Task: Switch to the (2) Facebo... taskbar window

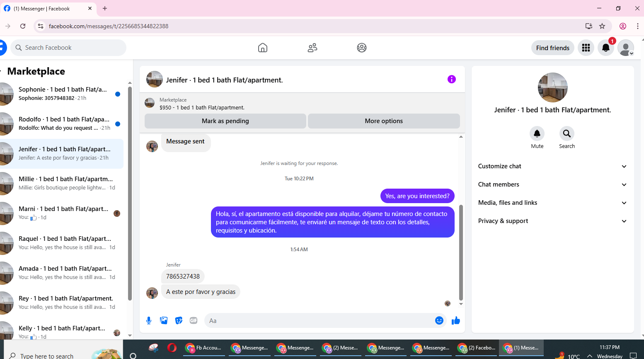Action: [476, 348]
